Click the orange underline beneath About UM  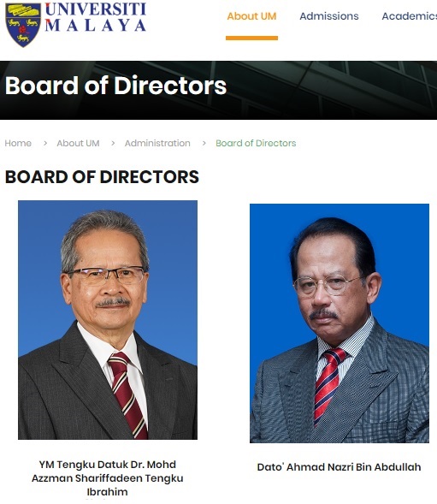pyautogui.click(x=251, y=39)
